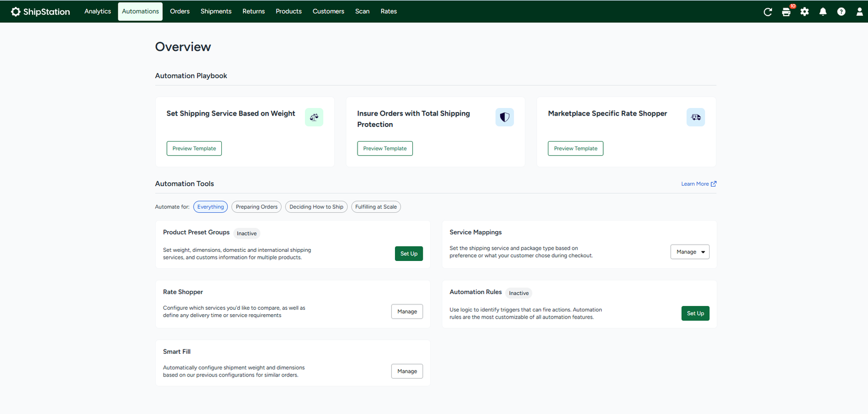Click the Overview page title
This screenshot has height=414, width=868.
click(183, 47)
